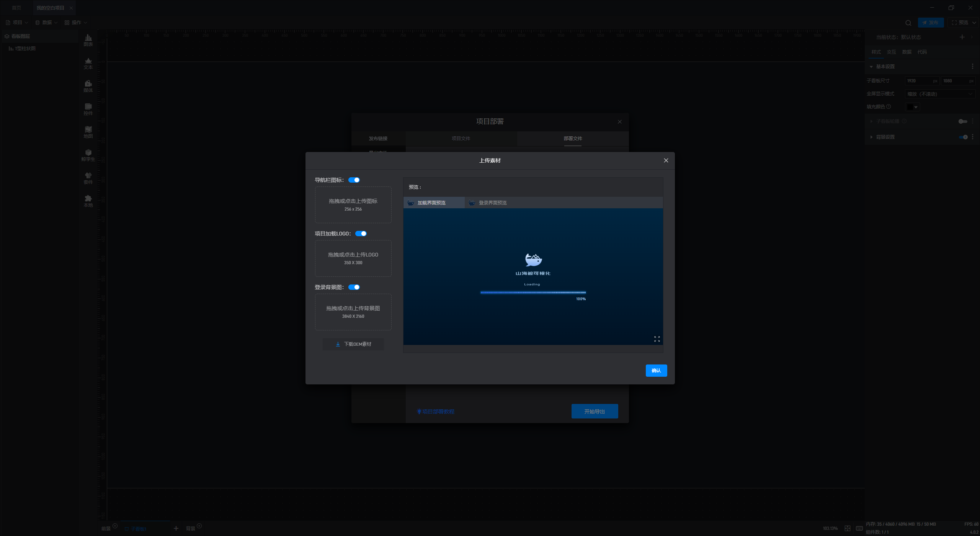Disable the 项目加载LOGO switch
Screen dimensions: 980x536
[361, 234]
